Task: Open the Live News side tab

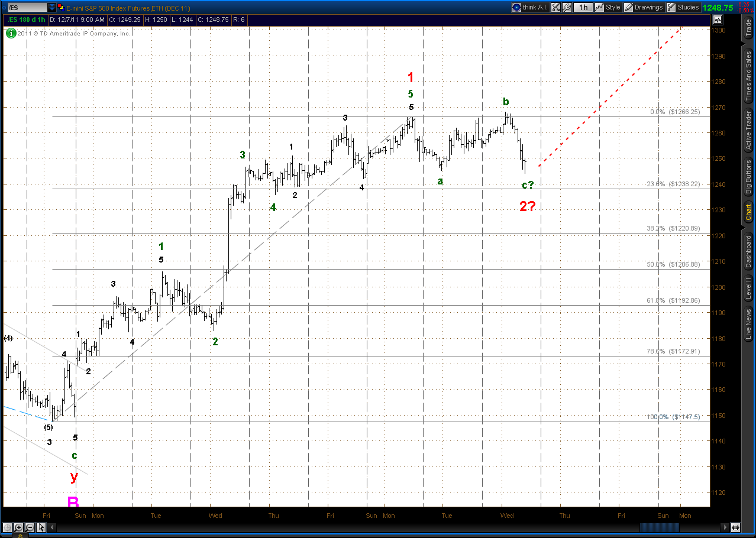Action: coord(748,325)
